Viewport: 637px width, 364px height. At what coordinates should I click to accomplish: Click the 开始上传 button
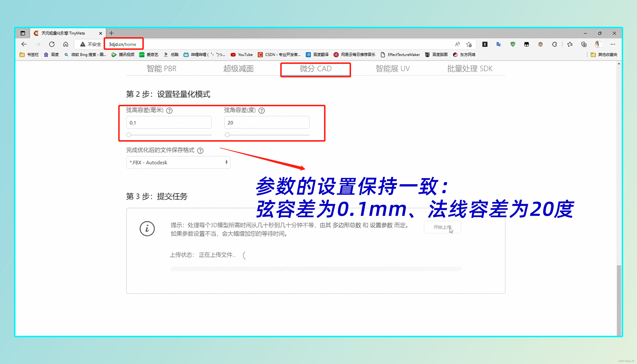coord(442,227)
